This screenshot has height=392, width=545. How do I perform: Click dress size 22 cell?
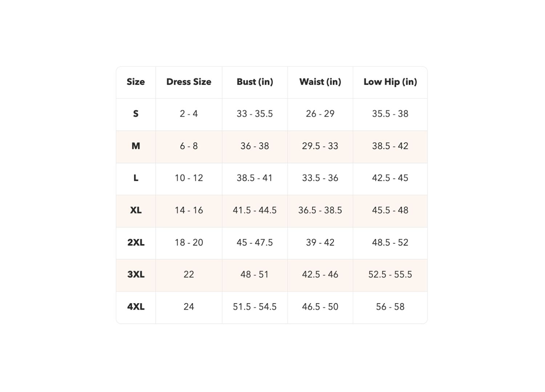click(189, 274)
